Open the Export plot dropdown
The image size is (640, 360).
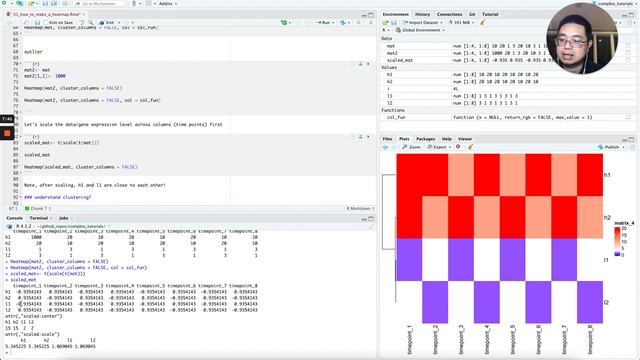tap(438, 147)
